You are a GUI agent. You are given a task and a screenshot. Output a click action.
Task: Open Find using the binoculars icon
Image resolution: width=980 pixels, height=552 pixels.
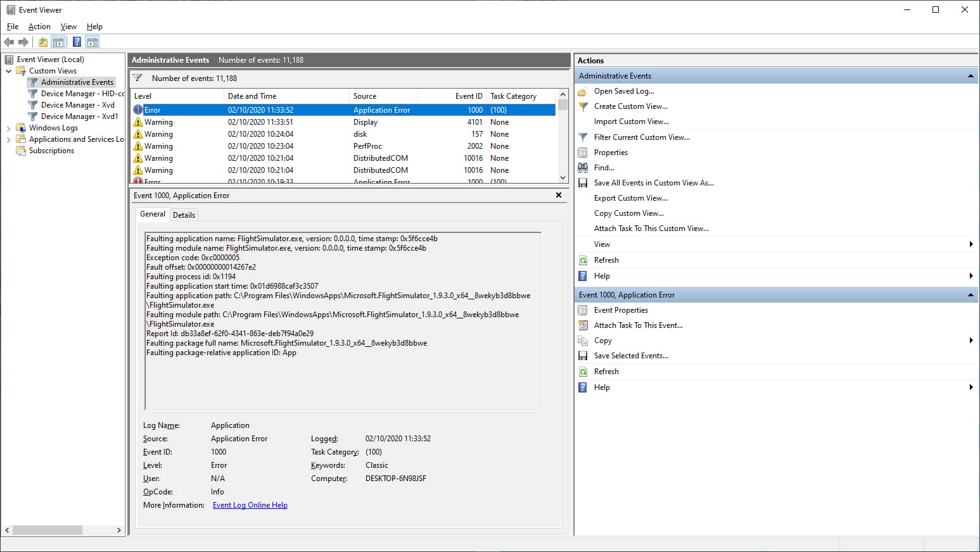582,167
